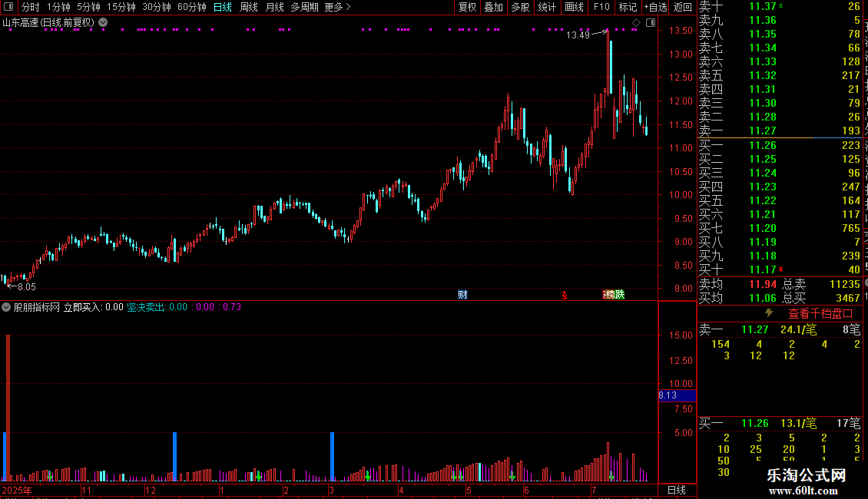Click the 标记 mark button

click(628, 7)
